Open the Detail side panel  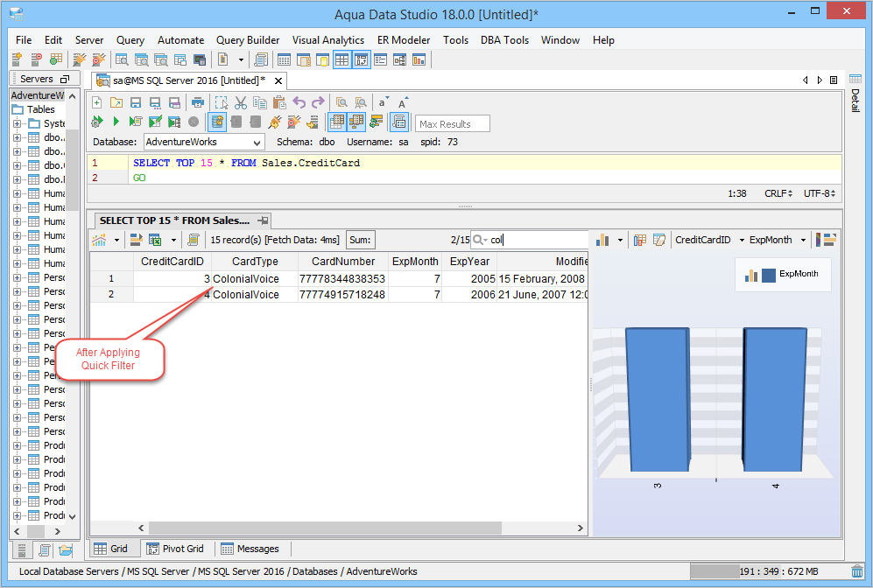pos(855,93)
